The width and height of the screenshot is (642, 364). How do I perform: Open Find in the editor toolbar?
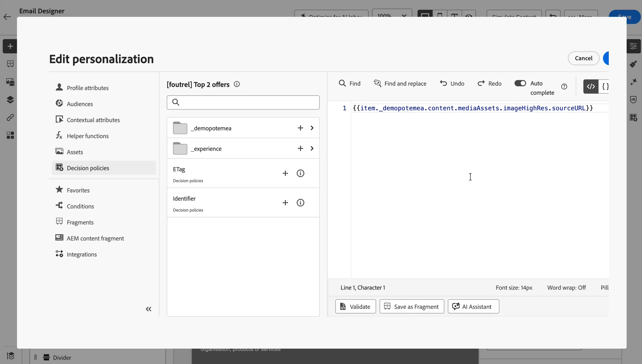(349, 83)
